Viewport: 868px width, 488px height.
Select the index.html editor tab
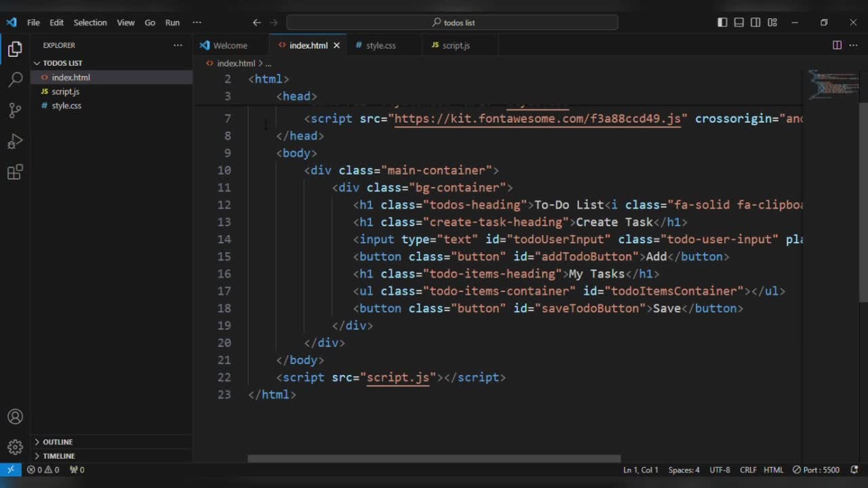click(308, 45)
